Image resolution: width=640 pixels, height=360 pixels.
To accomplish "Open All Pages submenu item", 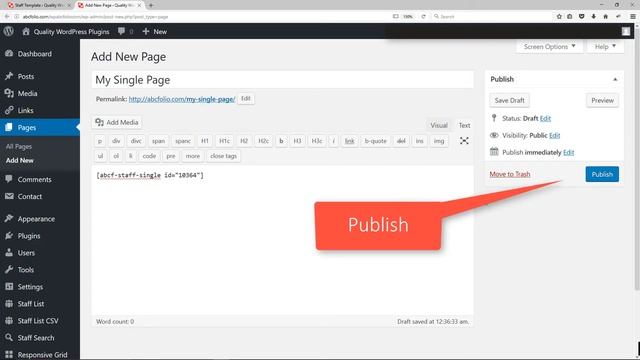I will [19, 146].
